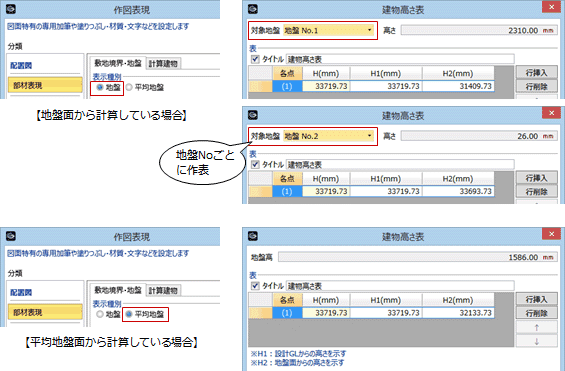Click H2 cell with value 31409.73
This screenshot has height=371, width=565.
point(458,86)
